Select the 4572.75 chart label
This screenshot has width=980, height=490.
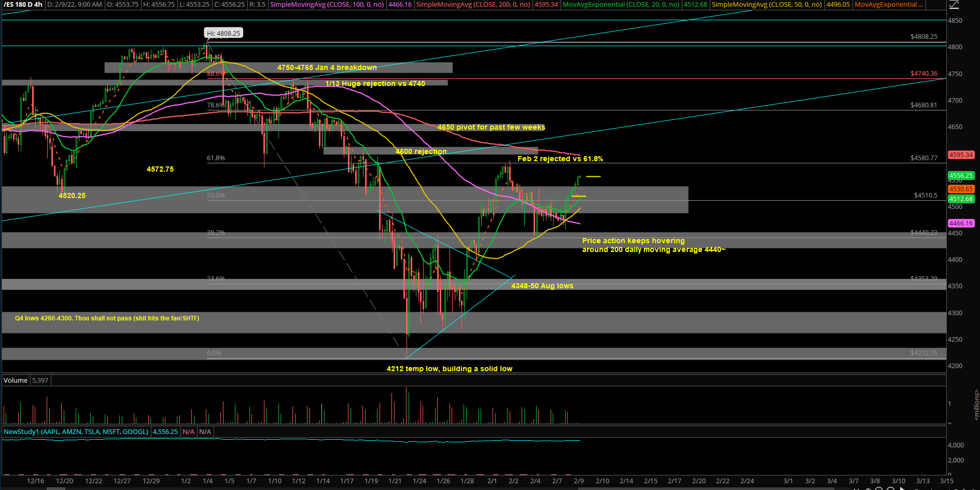160,169
